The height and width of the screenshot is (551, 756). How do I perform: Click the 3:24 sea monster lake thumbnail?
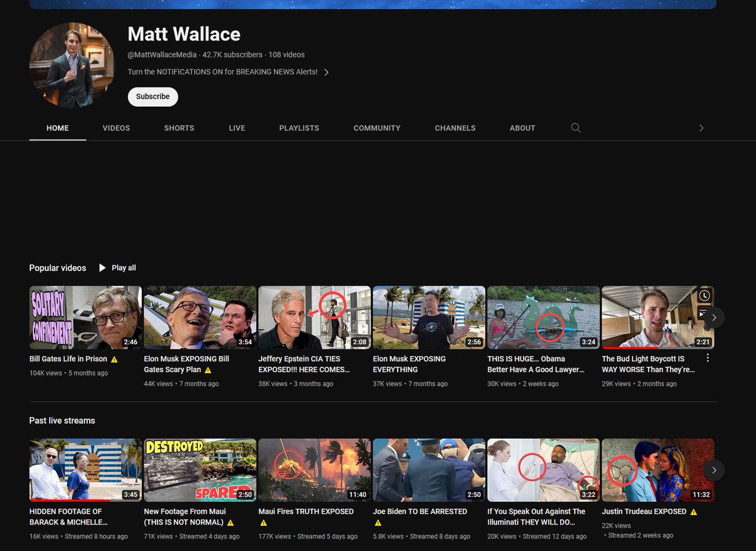(x=544, y=318)
